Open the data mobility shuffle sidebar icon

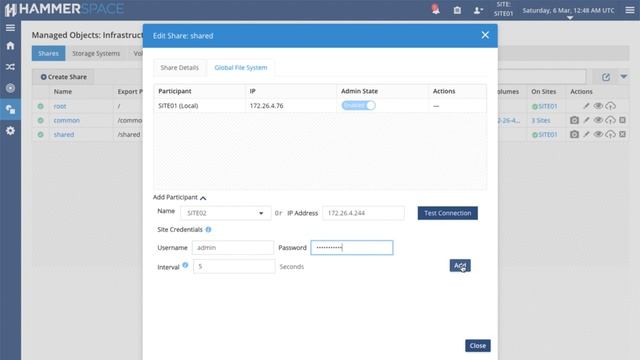10,67
